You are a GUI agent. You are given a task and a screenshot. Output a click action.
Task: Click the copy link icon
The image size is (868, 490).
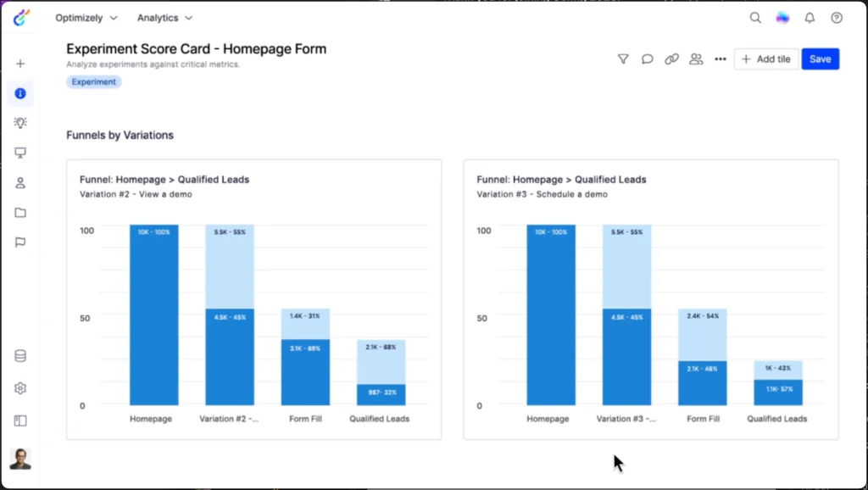[671, 58]
